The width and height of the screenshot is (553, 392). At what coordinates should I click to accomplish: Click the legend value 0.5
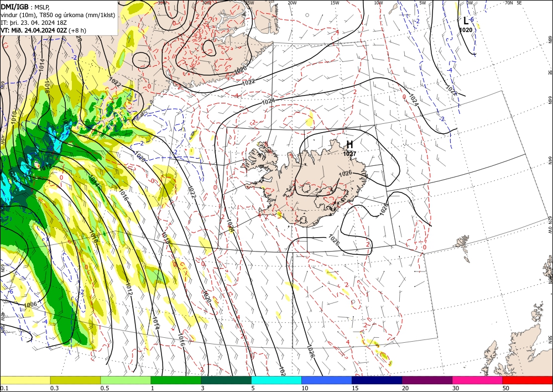coord(105,388)
